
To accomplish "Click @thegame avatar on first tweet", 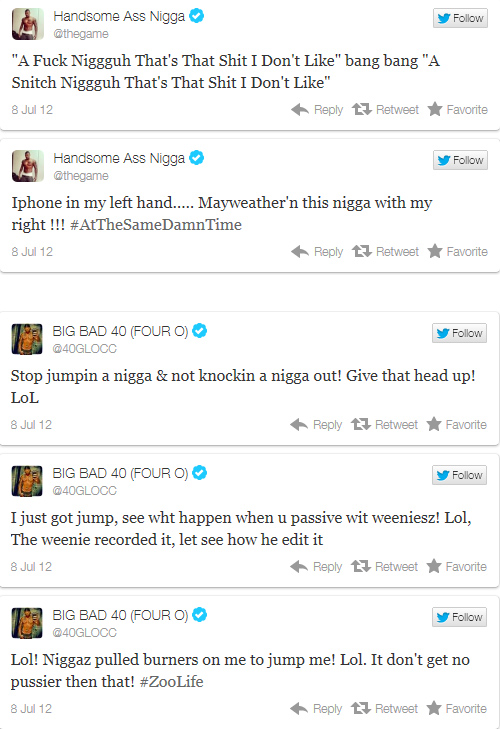I will click(28, 24).
